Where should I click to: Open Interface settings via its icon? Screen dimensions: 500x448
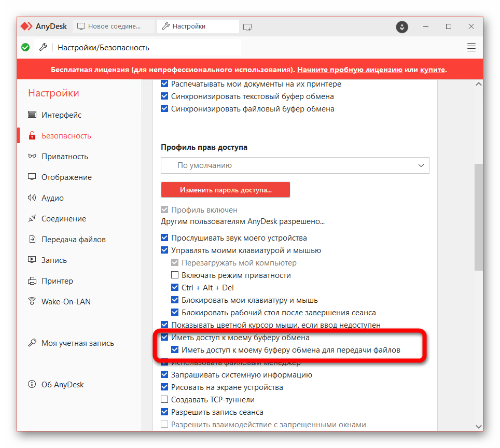tap(32, 115)
